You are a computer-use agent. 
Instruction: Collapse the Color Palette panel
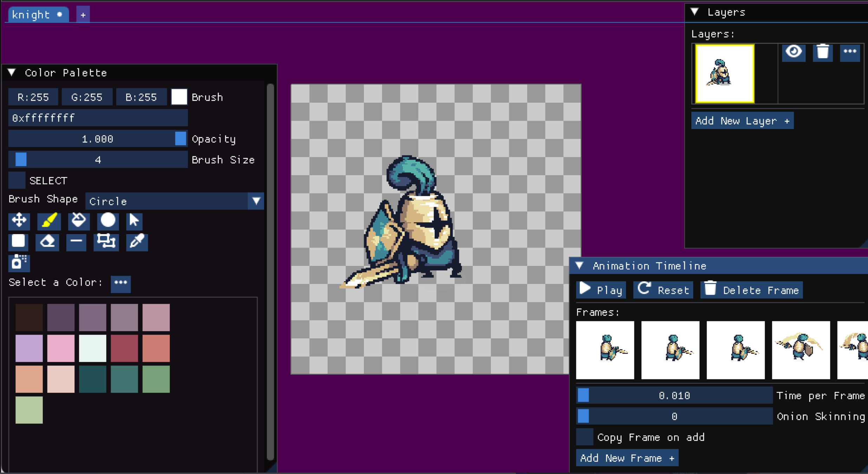(x=12, y=73)
